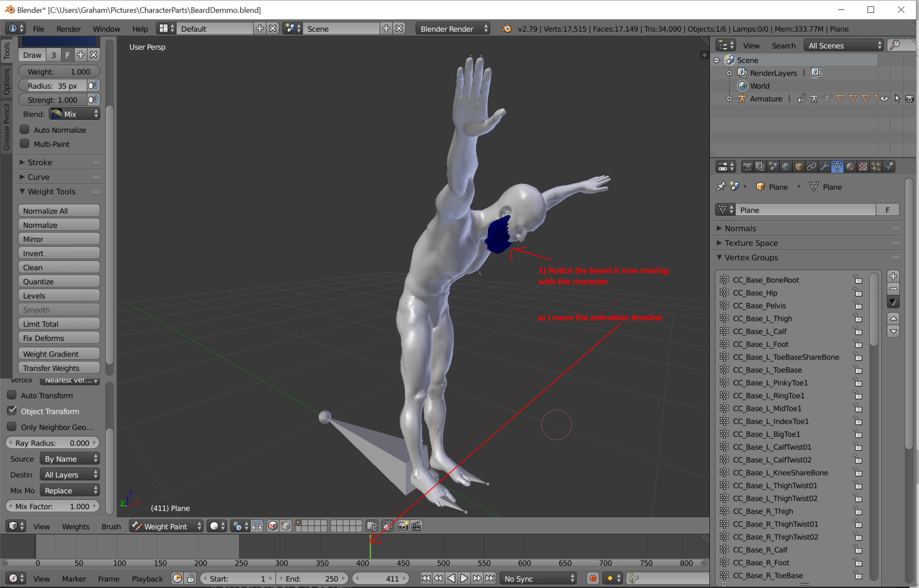Move vertex group down with arrow button
The image size is (919, 588).
tap(893, 331)
